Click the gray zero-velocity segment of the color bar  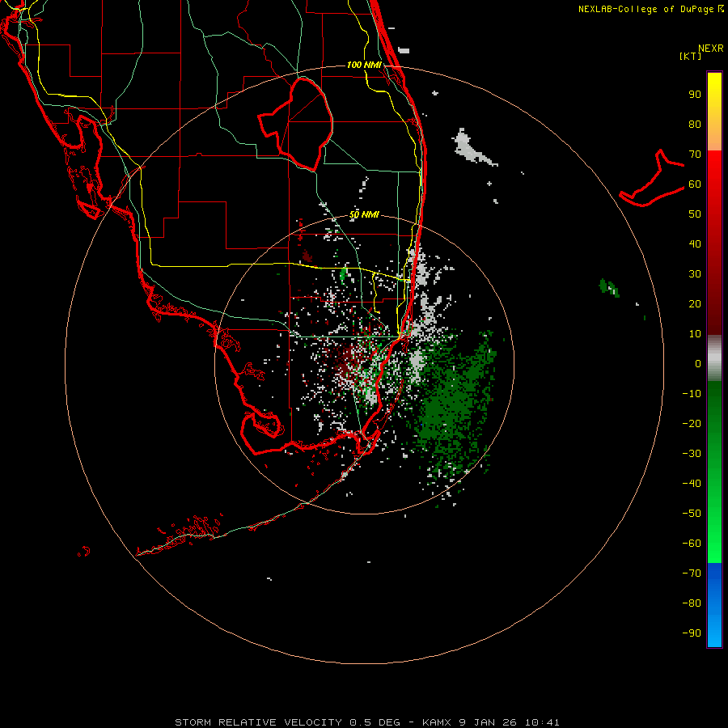click(x=714, y=358)
